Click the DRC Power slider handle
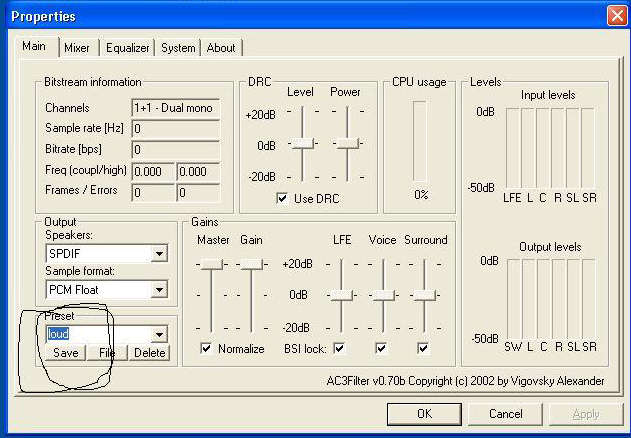Screen dimensions: 631x438 (346, 144)
